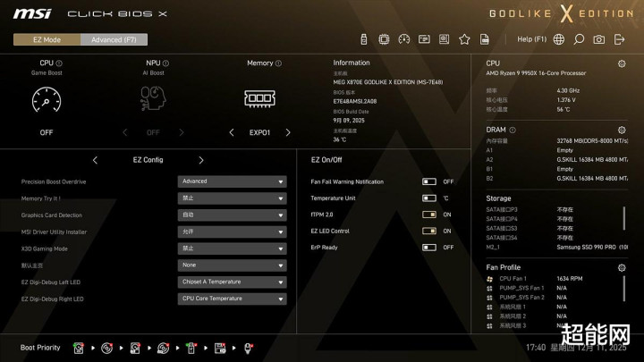Screen dimensions: 644x362
Task: Open DRAM settings gear icon
Action: [x=622, y=130]
